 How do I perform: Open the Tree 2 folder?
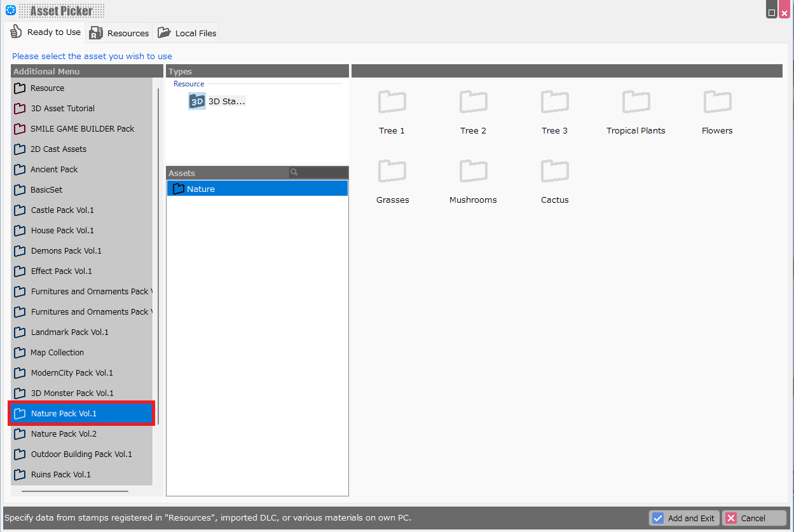tap(473, 103)
